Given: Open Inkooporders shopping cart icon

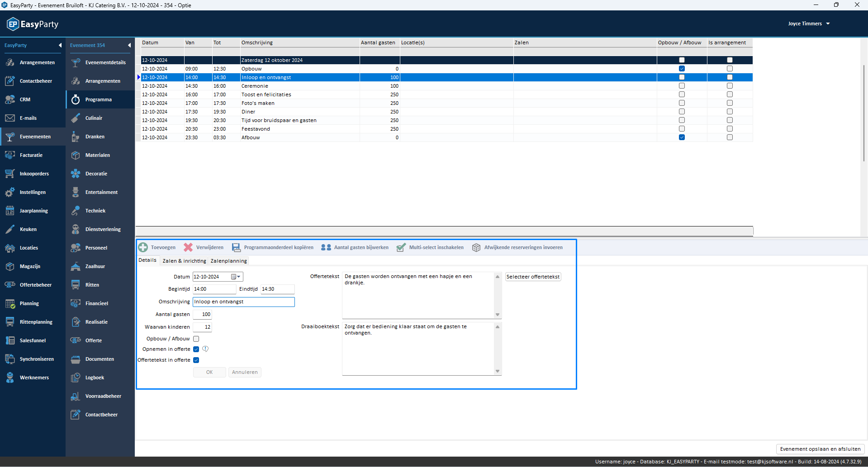Looking at the screenshot, I should coord(10,174).
